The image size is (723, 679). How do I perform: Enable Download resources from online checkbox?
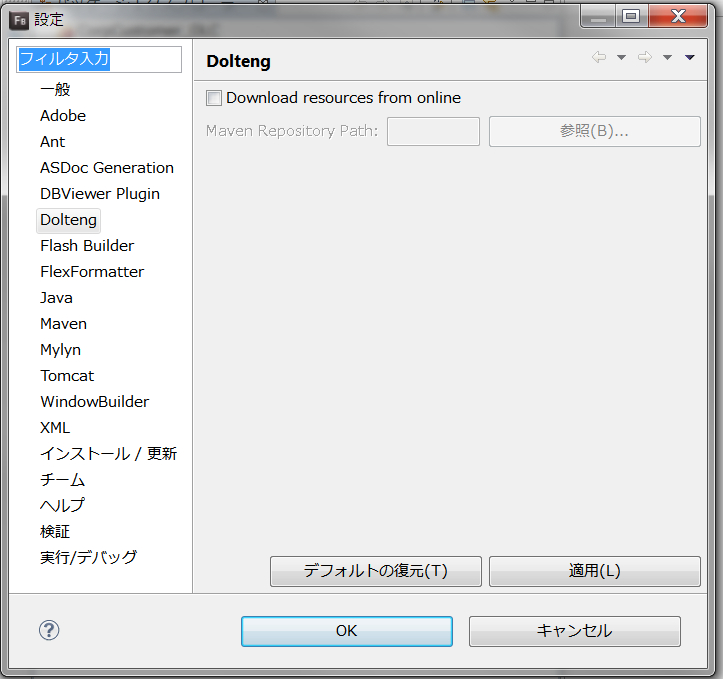point(213,98)
